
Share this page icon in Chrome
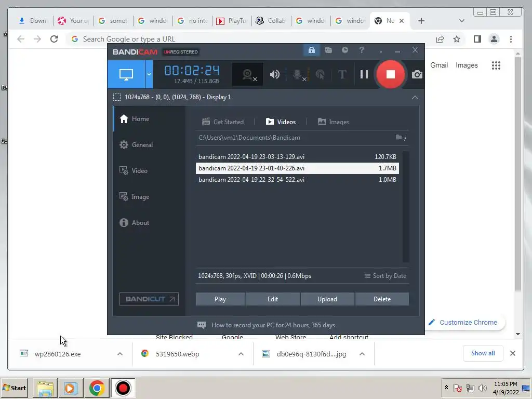(440, 39)
